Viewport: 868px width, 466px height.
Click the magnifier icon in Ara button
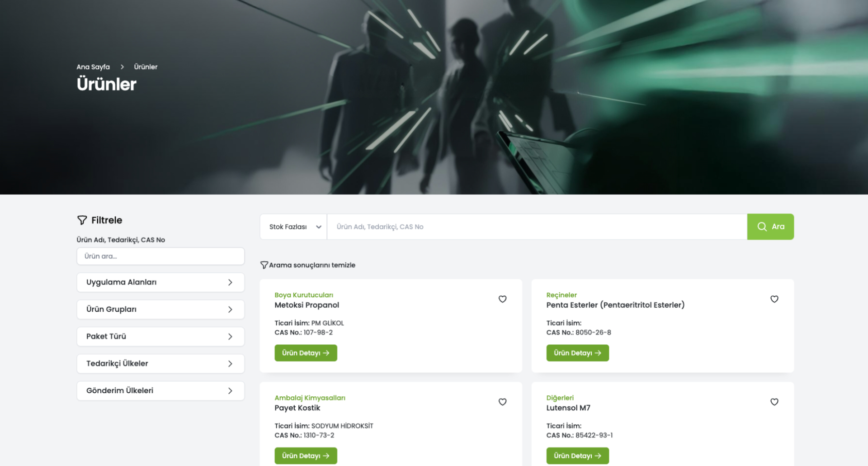(x=762, y=227)
